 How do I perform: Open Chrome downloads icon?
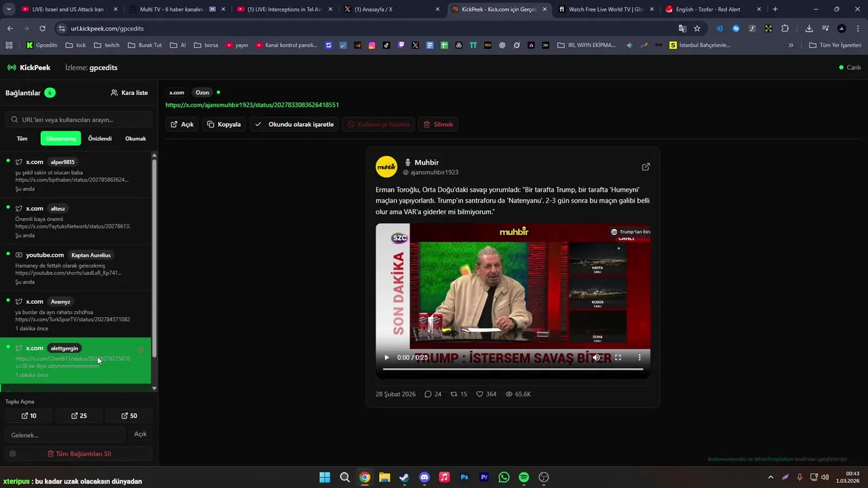click(x=809, y=28)
